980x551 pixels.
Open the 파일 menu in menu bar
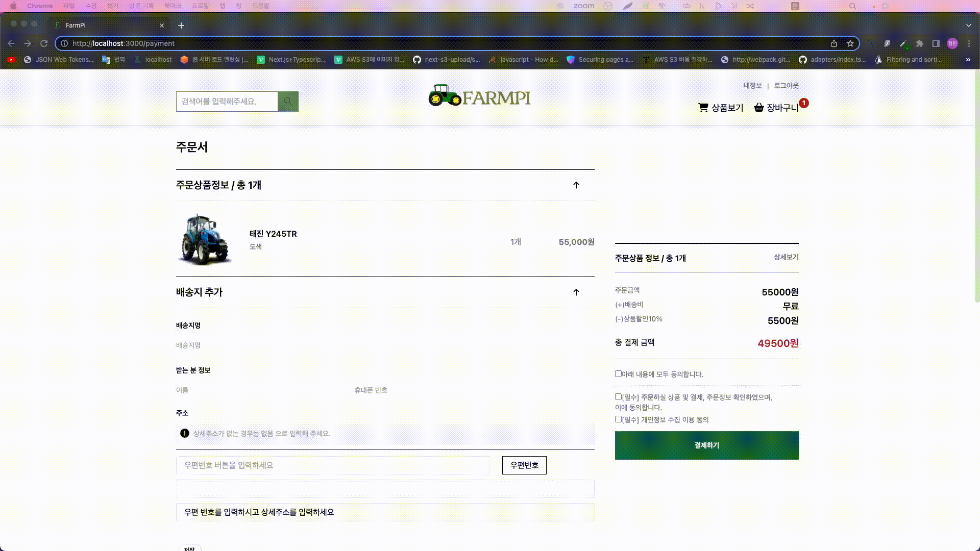coord(68,6)
